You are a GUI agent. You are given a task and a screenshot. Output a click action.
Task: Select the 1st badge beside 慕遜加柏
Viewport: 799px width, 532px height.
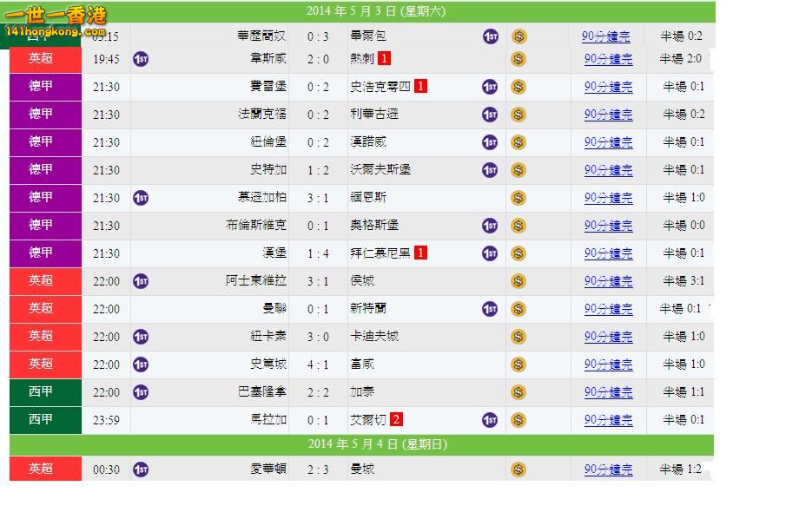click(x=141, y=198)
